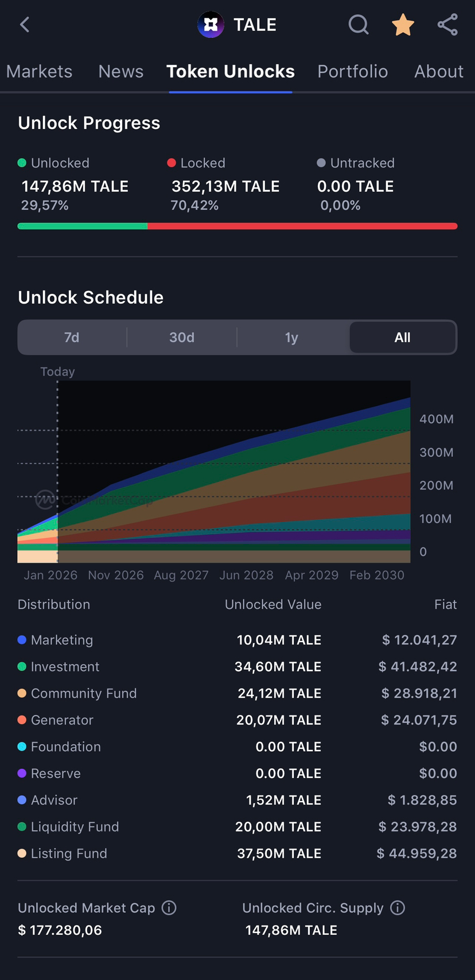
Task: Open the search magnifier icon
Action: coord(359,25)
